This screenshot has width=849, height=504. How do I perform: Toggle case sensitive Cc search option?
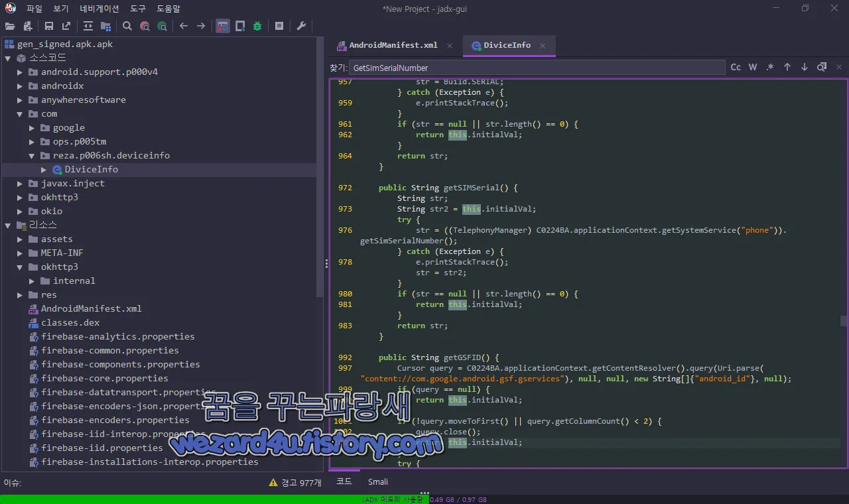tap(736, 67)
